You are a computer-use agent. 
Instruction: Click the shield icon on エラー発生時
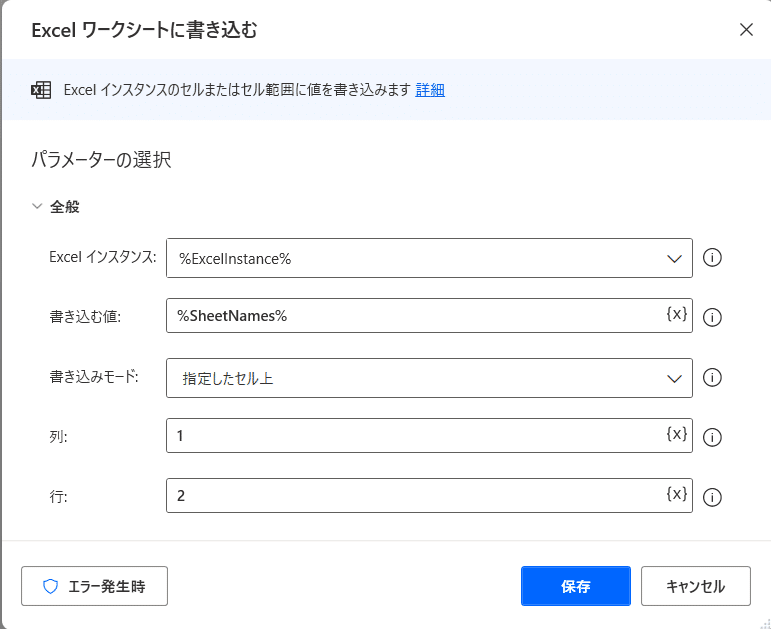point(51,587)
